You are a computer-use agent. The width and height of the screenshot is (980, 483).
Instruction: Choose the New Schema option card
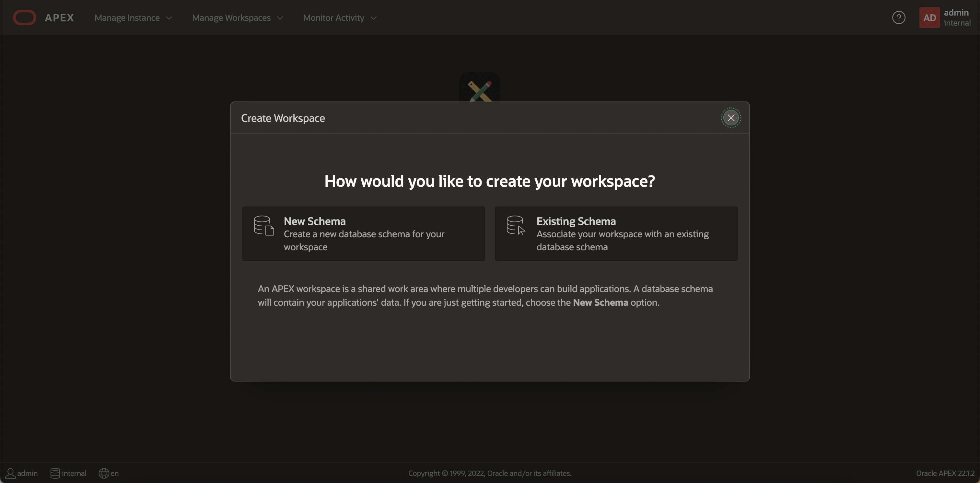(x=363, y=233)
